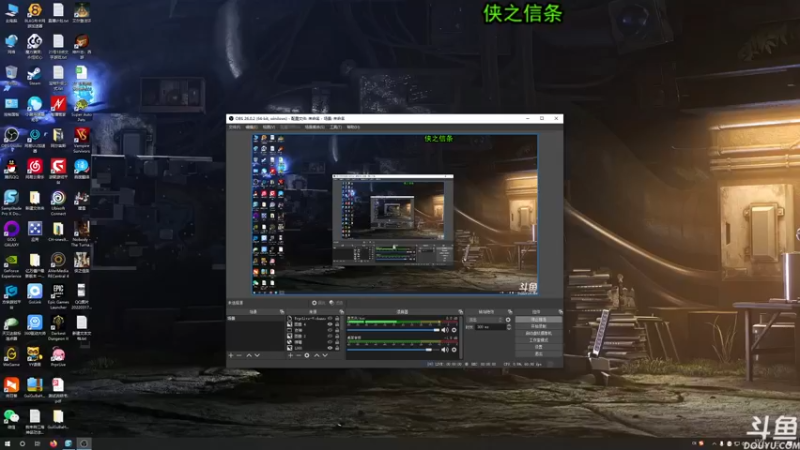The width and height of the screenshot is (800, 450).
Task: Click the Start Virtual Camera button
Action: (538, 333)
